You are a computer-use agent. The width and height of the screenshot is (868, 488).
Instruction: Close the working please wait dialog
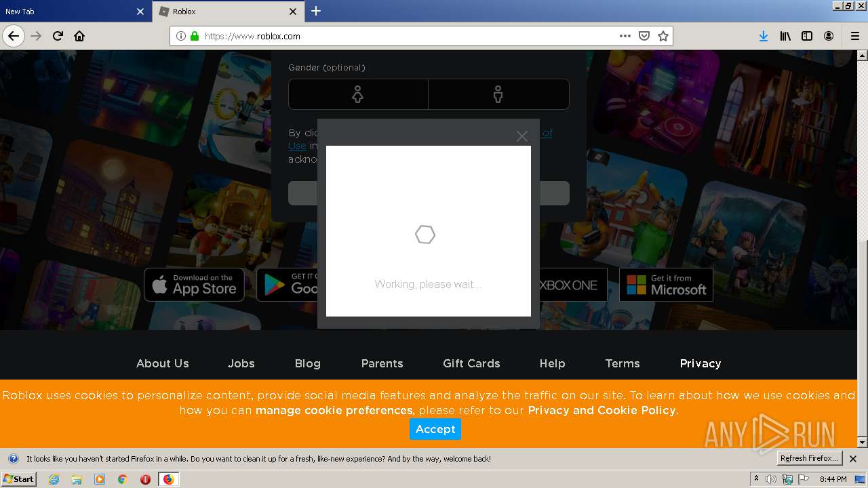(x=522, y=136)
